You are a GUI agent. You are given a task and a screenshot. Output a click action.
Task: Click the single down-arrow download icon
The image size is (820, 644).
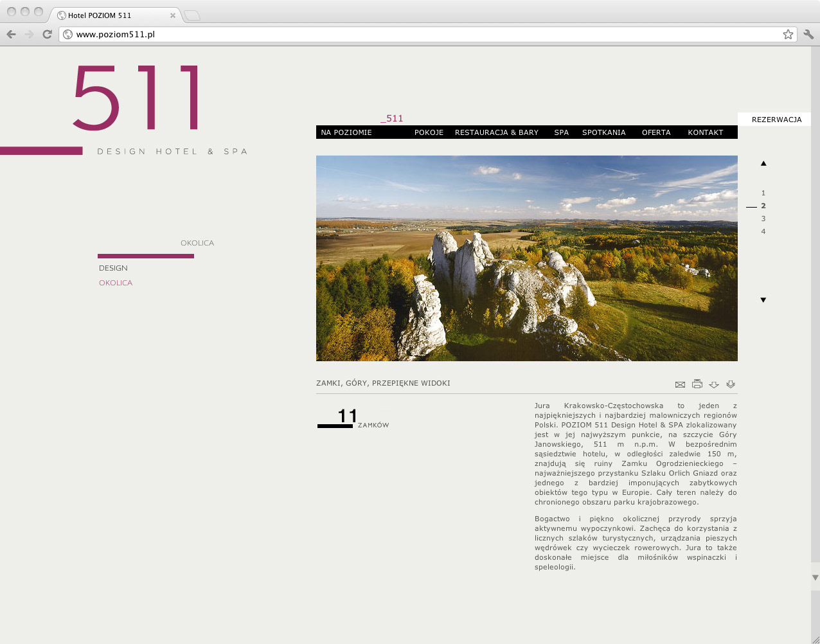(714, 384)
